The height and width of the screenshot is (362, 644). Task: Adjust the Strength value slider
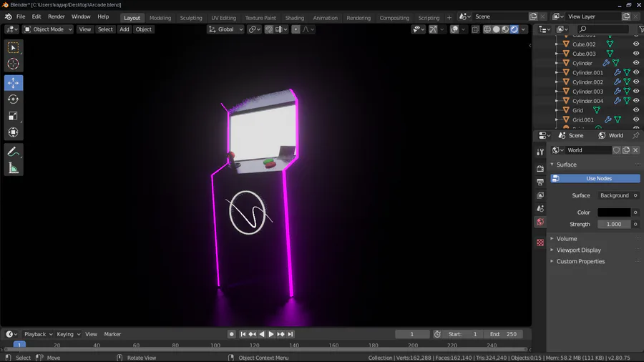614,224
